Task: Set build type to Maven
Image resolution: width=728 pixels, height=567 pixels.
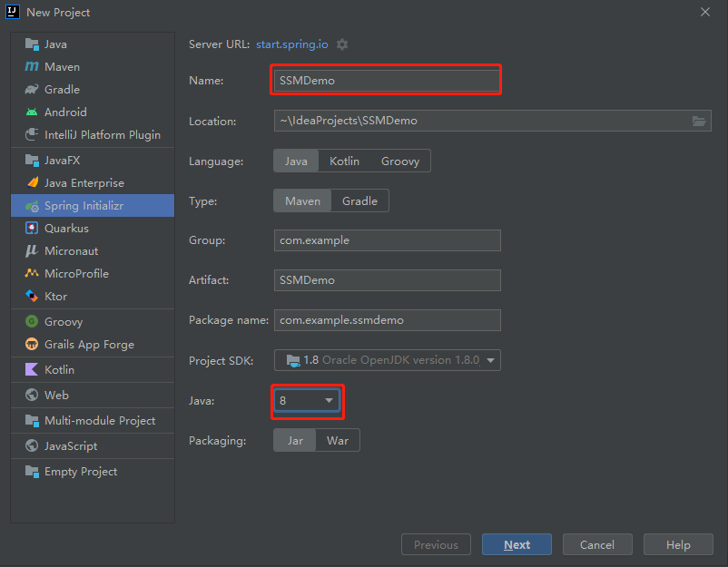Action: tap(302, 200)
